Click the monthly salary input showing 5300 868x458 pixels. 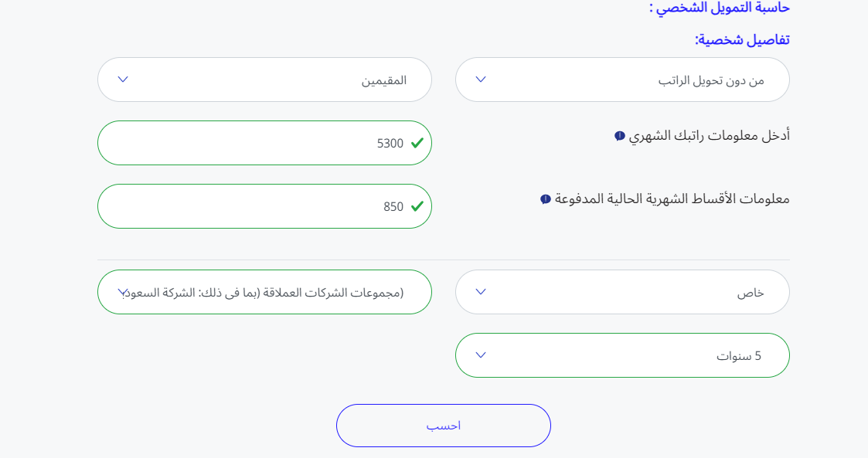click(x=264, y=143)
